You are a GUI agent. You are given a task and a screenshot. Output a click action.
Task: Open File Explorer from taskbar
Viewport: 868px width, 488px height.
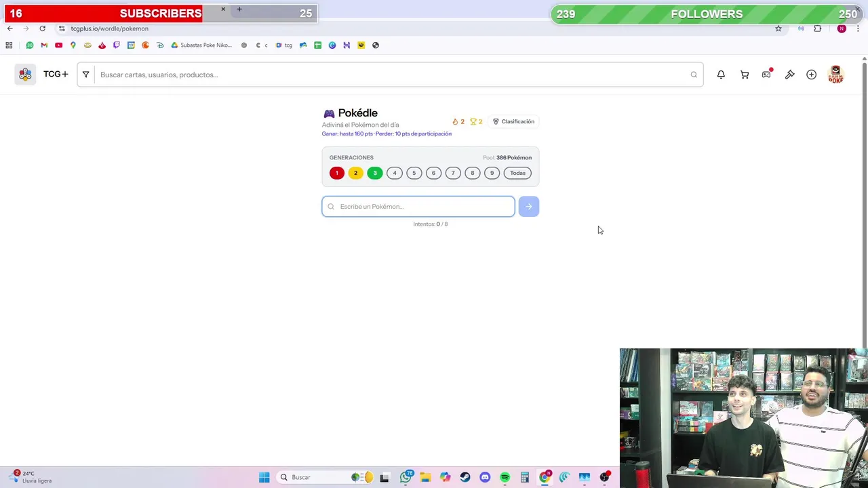point(425,477)
